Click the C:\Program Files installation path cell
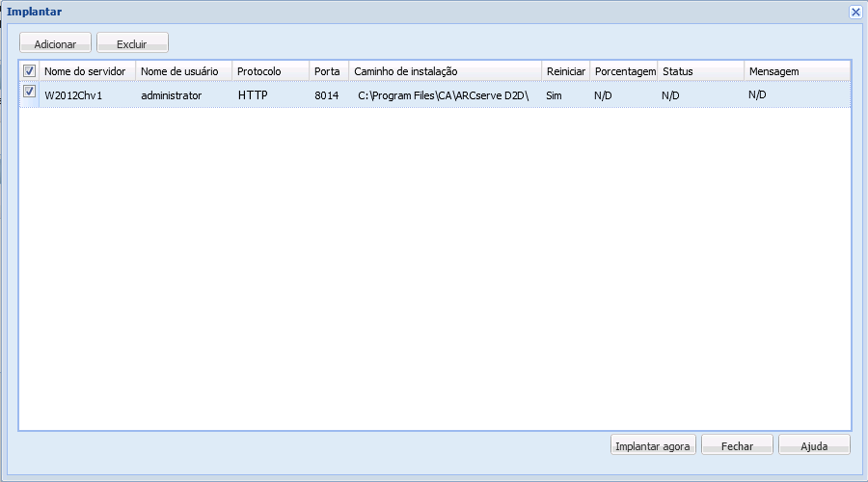This screenshot has width=868, height=482. pos(444,95)
